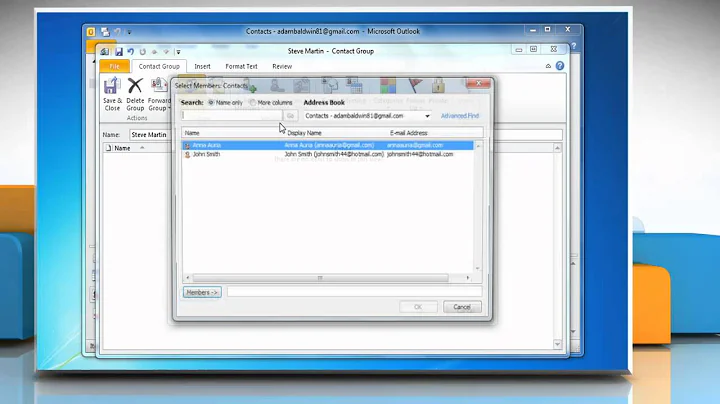Switch to the Format Text tab
The image size is (720, 404).
coord(241,66)
